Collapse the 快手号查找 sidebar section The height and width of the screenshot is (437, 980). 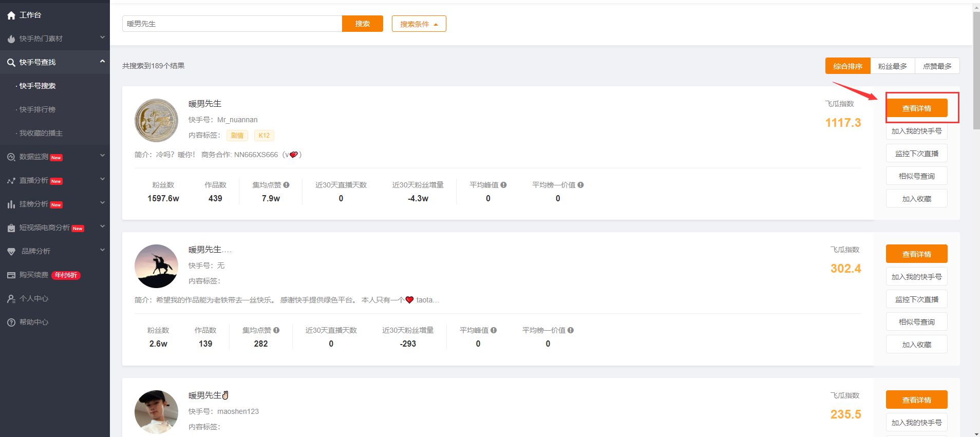pos(102,61)
